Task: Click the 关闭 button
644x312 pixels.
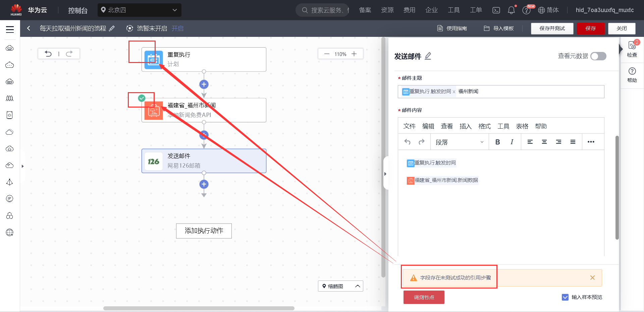Action: point(622,28)
